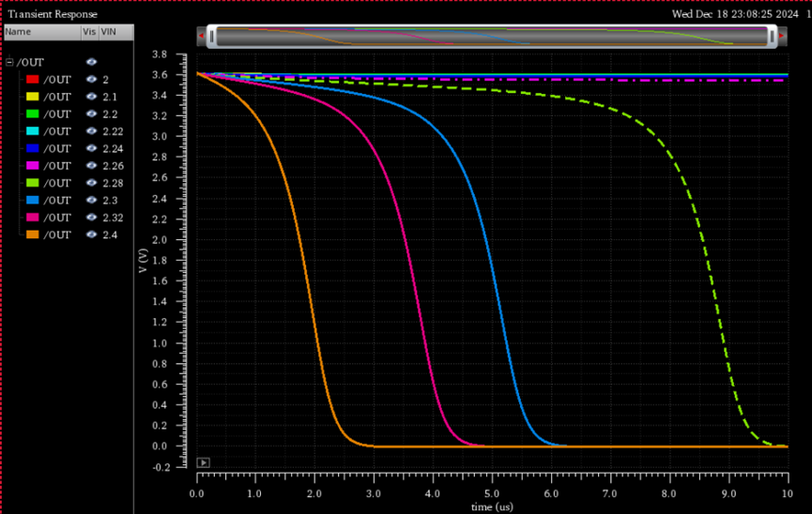Click the yellow swatch for VIN 2.1

tap(33, 97)
